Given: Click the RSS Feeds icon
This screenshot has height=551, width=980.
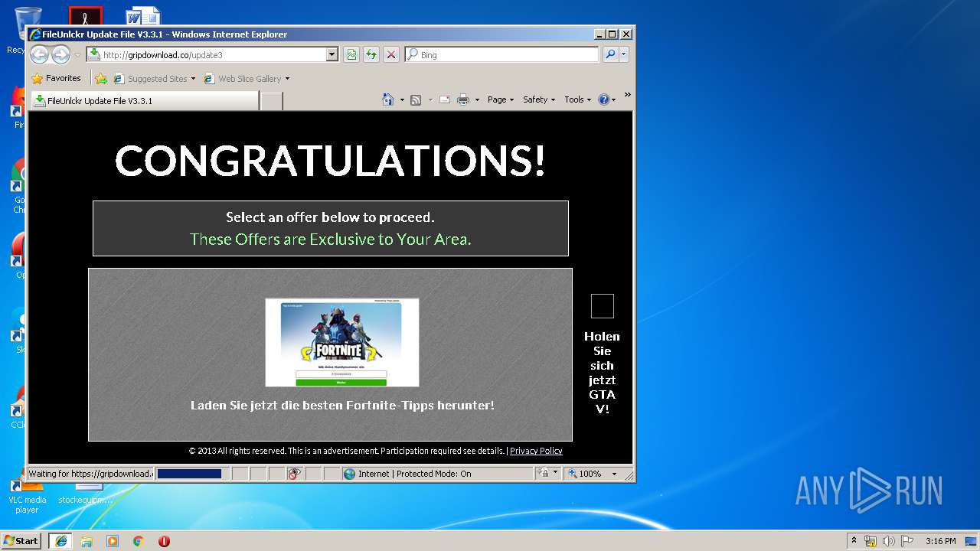Looking at the screenshot, I should 416,99.
